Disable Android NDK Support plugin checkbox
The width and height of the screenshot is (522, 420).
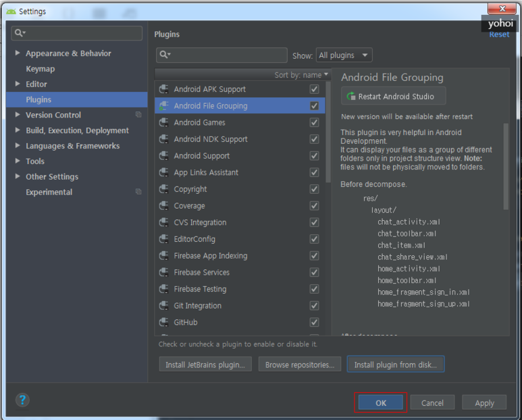314,139
